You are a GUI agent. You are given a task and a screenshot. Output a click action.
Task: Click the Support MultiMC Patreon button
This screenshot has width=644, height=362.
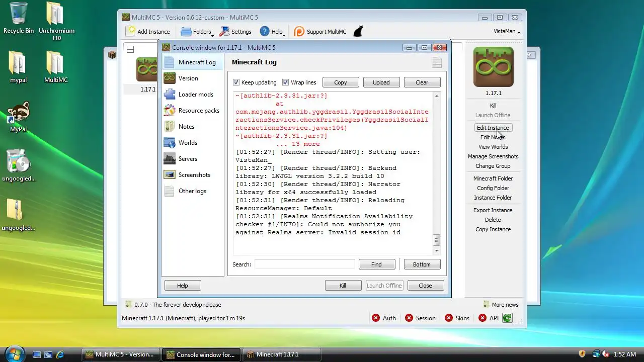click(320, 31)
